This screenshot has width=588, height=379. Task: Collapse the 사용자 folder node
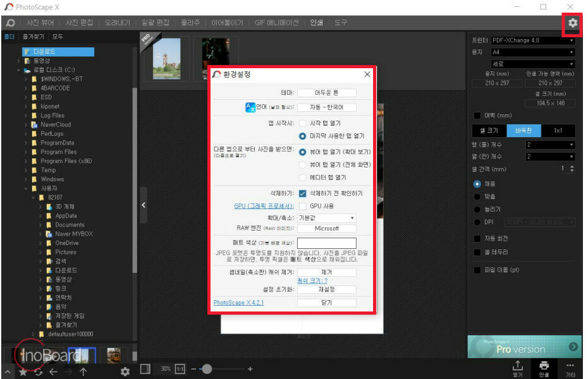pyautogui.click(x=26, y=188)
